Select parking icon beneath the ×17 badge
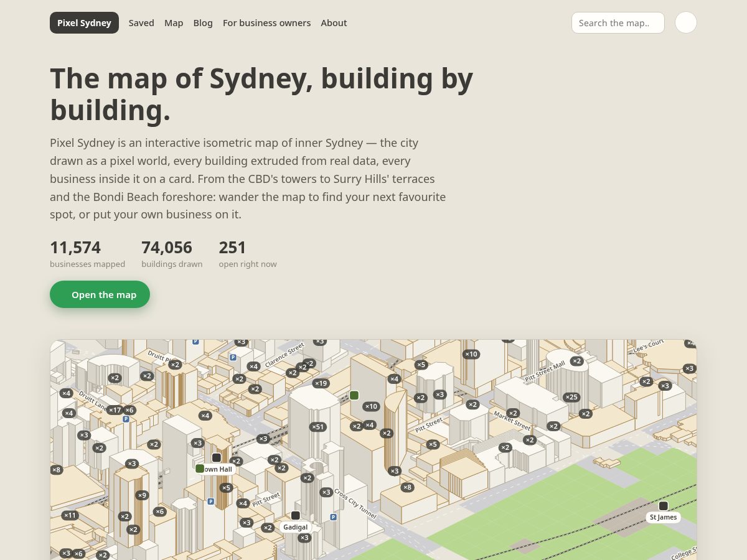Screen dimensions: 747x560 [126, 419]
